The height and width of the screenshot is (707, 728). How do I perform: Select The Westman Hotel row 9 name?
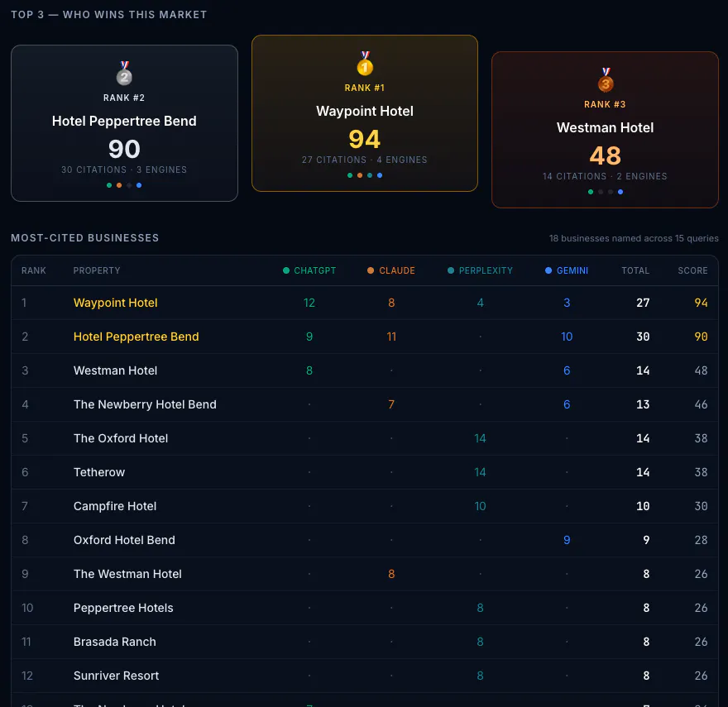127,574
